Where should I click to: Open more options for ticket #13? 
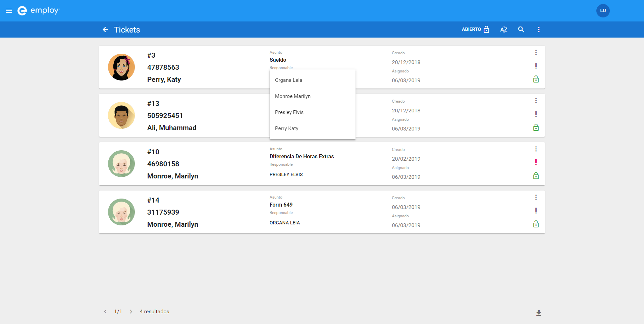536,101
